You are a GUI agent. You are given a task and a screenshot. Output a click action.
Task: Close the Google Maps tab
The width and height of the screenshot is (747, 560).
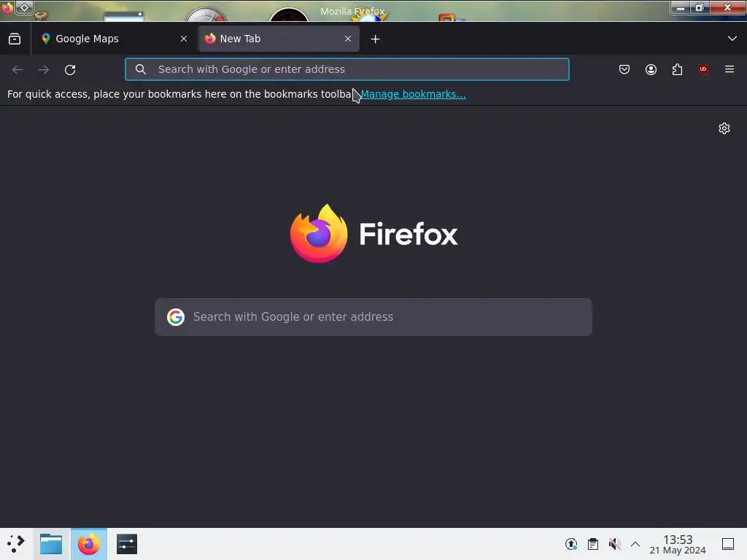(184, 39)
